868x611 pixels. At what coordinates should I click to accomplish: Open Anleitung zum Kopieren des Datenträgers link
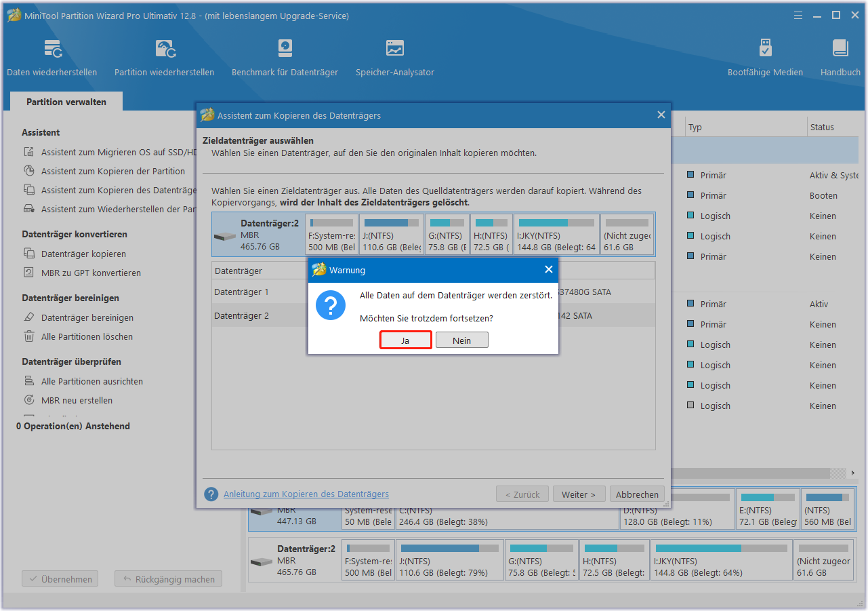click(x=306, y=494)
